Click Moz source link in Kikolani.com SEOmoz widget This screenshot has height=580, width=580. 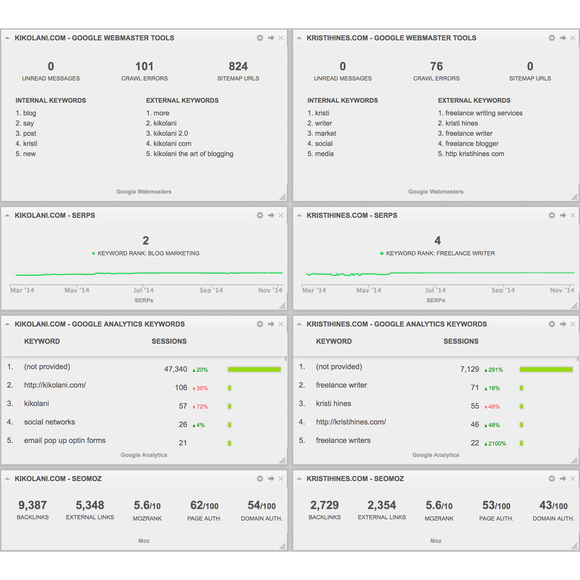[x=144, y=541]
